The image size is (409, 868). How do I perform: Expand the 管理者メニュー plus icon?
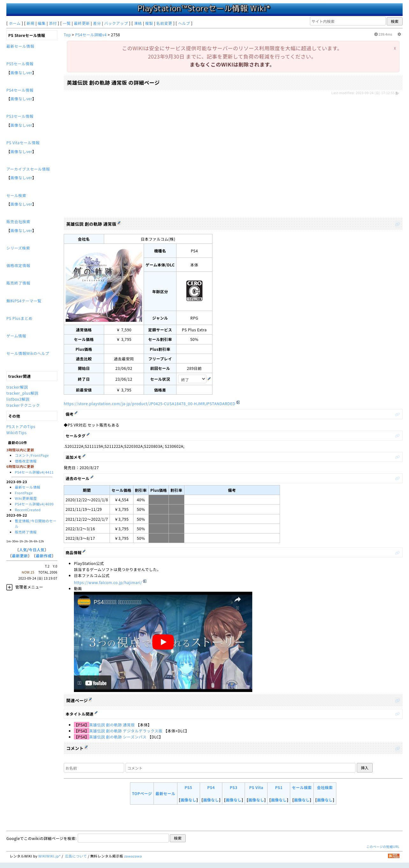(10, 587)
